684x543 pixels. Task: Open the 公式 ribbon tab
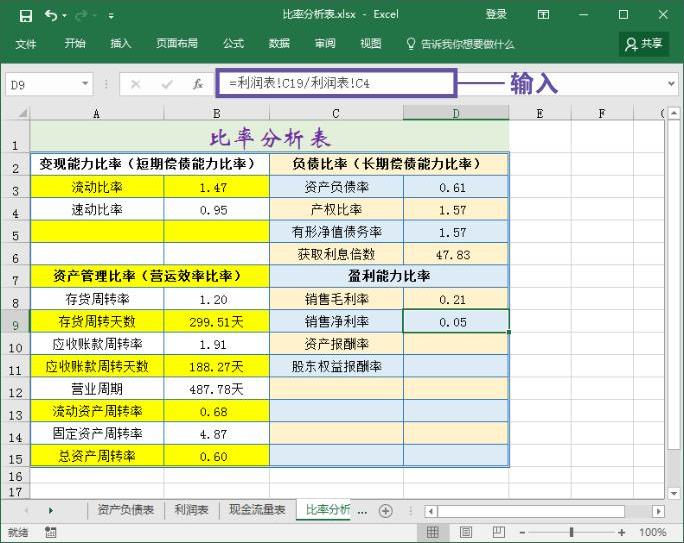[233, 43]
